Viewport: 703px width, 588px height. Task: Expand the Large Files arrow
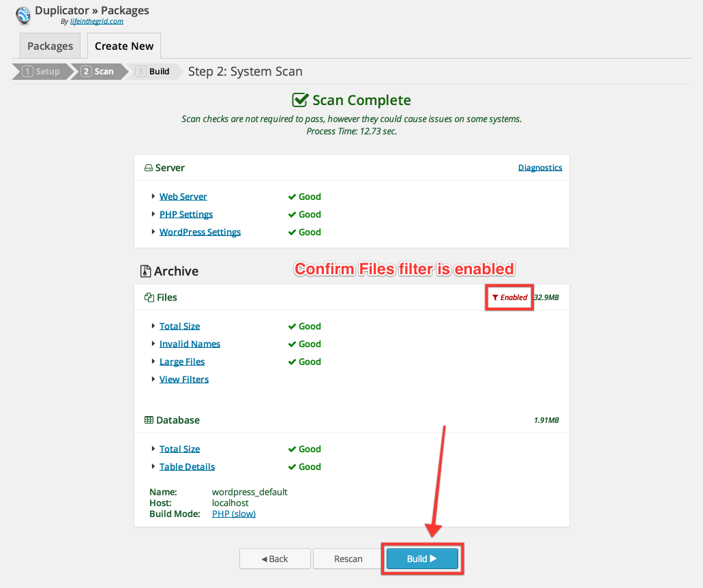153,361
